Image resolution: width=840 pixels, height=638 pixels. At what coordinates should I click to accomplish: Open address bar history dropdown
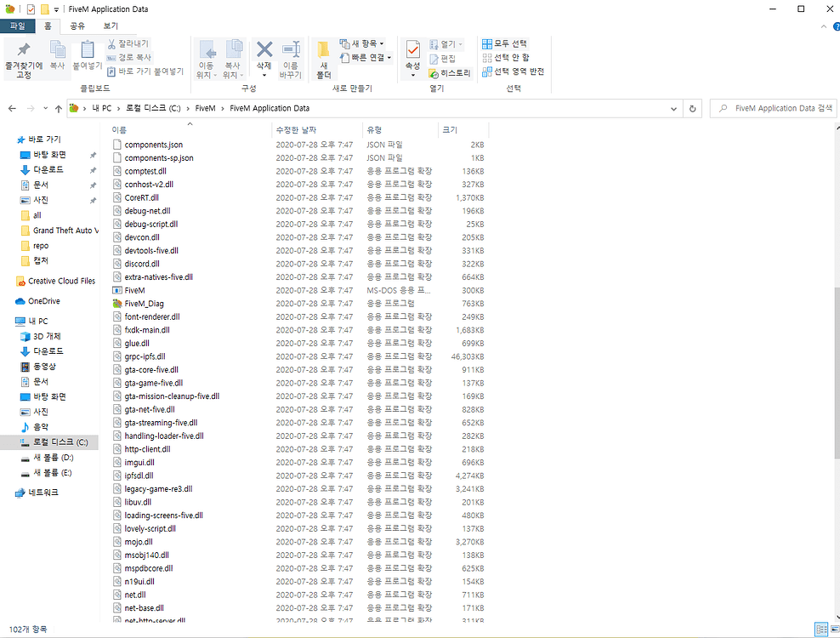click(673, 108)
